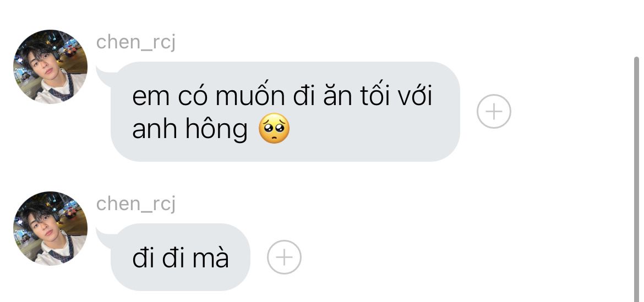Click the chen_rcj username above the first message
The image size is (644, 302).
(136, 42)
